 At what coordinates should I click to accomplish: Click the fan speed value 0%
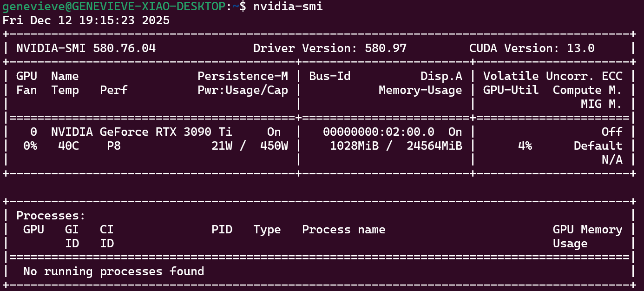[x=30, y=146]
